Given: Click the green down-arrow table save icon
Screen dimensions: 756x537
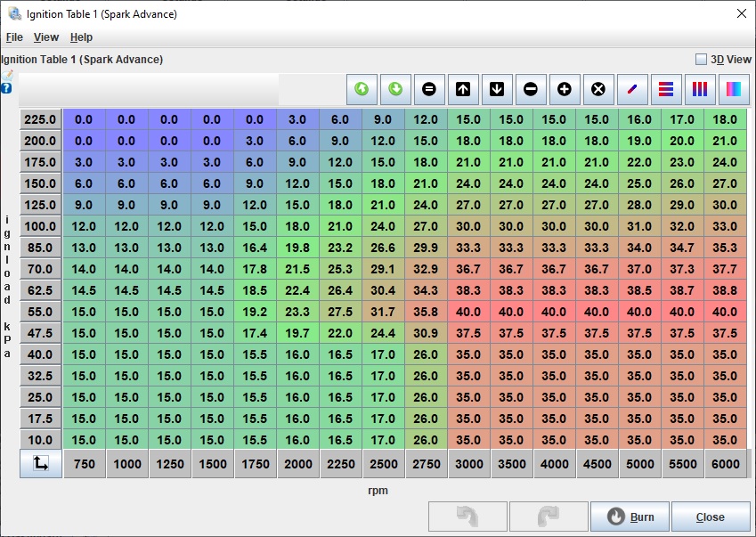Looking at the screenshot, I should pos(395,89).
